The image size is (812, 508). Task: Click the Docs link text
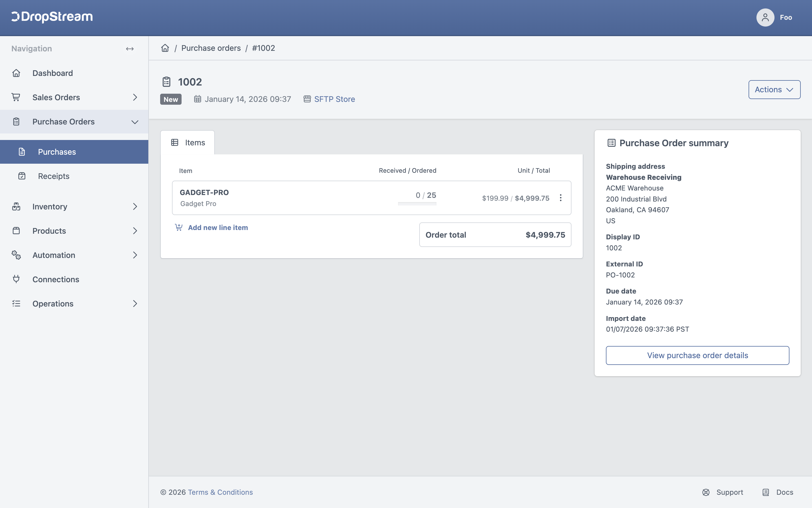[785, 492]
